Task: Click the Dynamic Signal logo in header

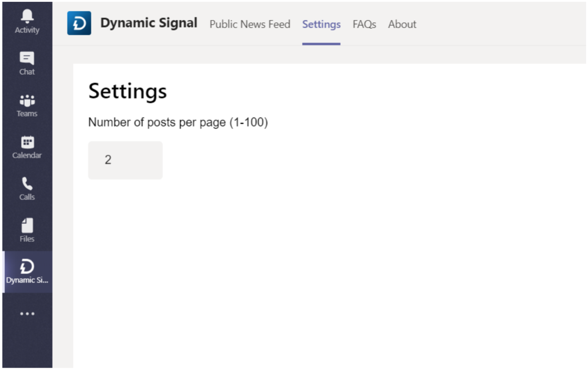Action: click(79, 23)
